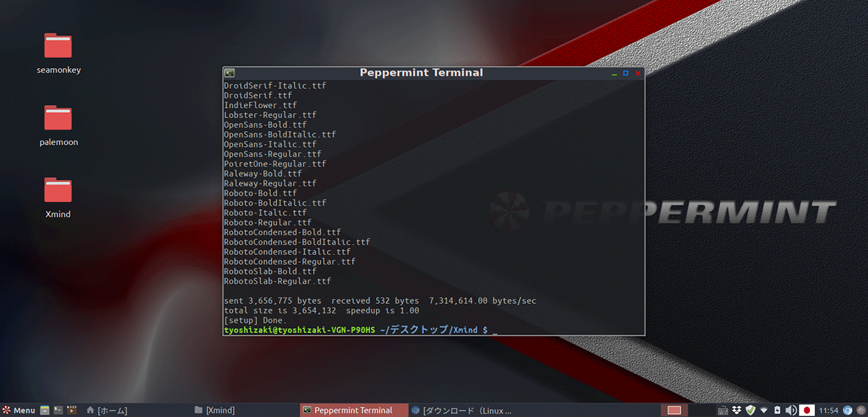
Task: Open the volume control speaker icon
Action: point(791,410)
